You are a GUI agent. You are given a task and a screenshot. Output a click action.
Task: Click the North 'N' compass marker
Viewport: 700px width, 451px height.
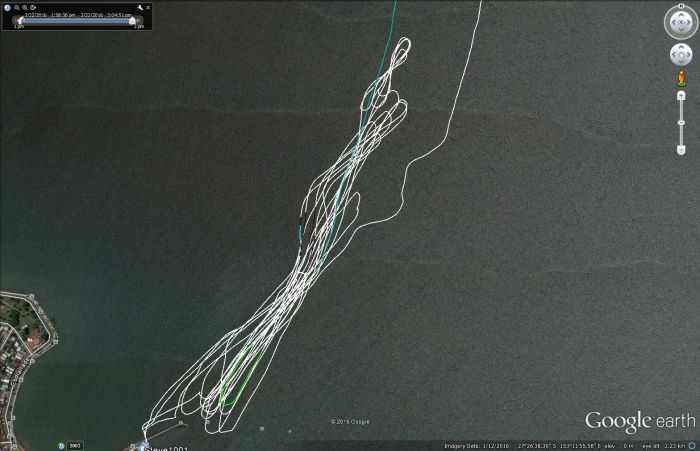(680, 7)
